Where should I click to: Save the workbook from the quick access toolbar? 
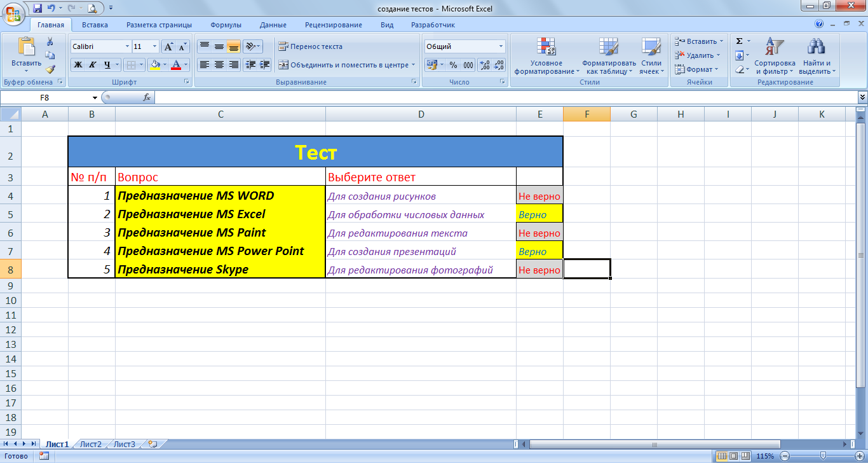coord(37,8)
